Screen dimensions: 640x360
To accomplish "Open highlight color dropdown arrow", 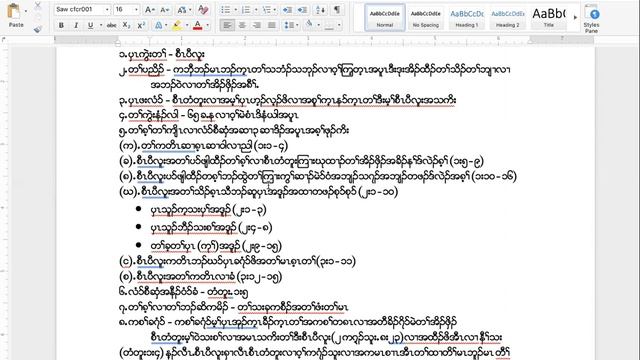I will coord(187,25).
